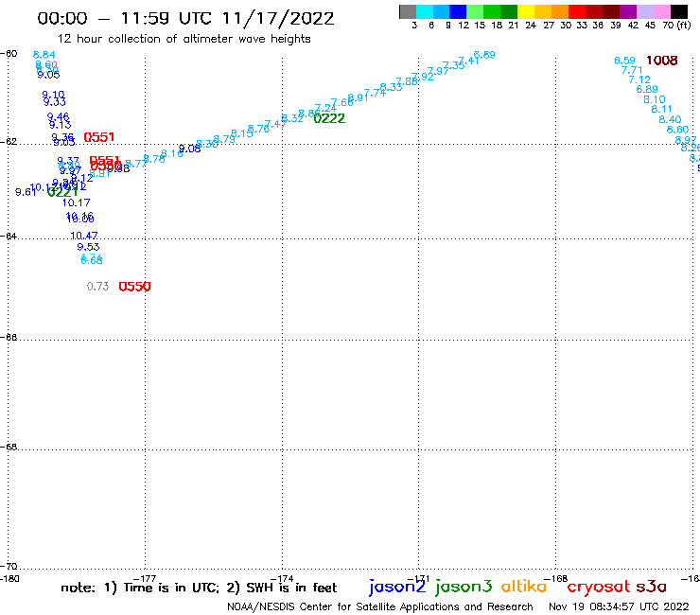The width and height of the screenshot is (700, 615).
Task: Click the gray swatch in the color scale
Action: point(408,11)
